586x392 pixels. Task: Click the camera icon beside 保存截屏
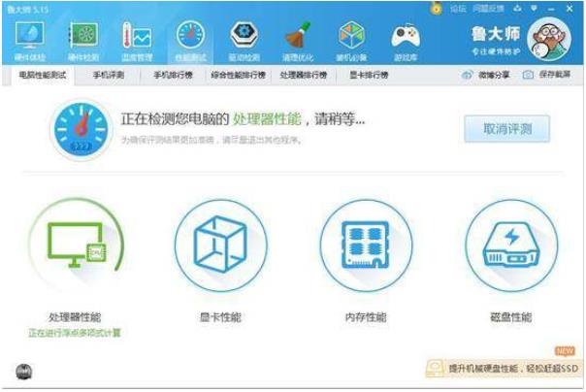(x=528, y=75)
